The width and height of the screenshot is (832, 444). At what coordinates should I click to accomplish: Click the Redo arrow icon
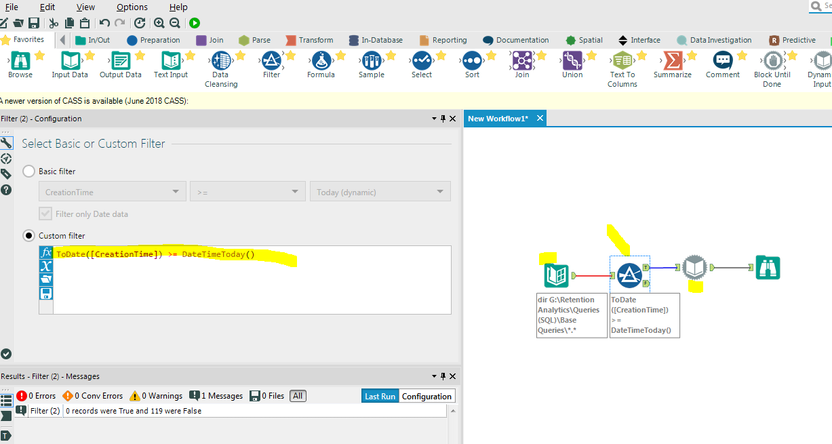pyautogui.click(x=120, y=23)
